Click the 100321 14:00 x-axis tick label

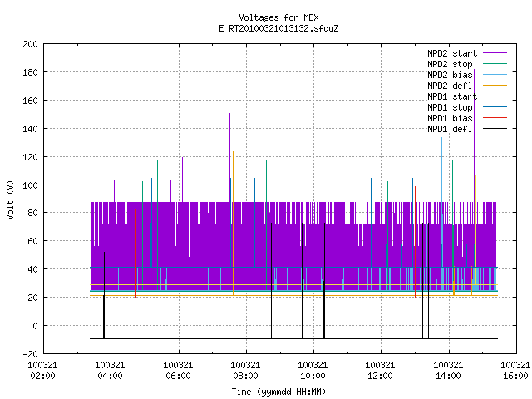click(x=448, y=371)
